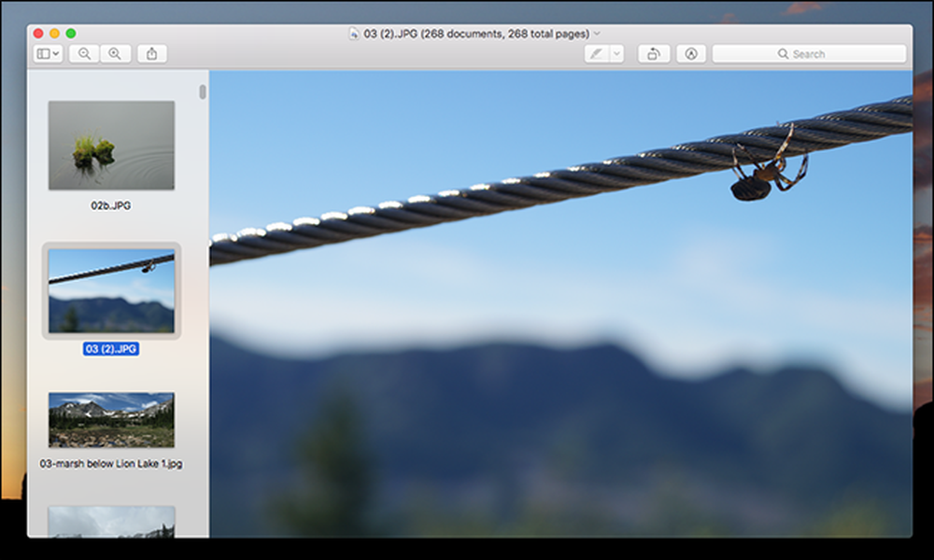The image size is (934, 560).
Task: Close the Preview window
Action: pos(38,34)
